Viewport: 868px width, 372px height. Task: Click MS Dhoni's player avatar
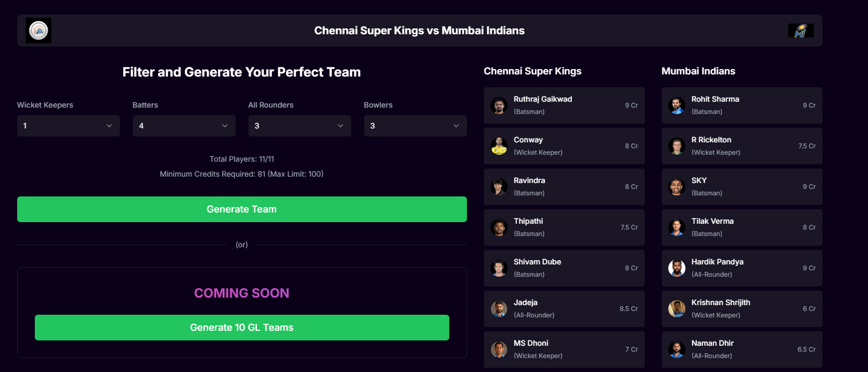tap(499, 350)
